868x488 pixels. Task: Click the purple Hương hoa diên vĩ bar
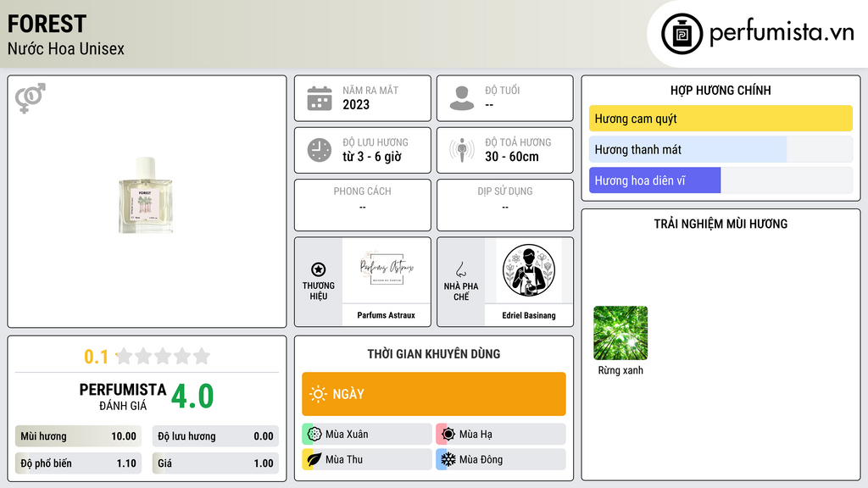(x=655, y=180)
